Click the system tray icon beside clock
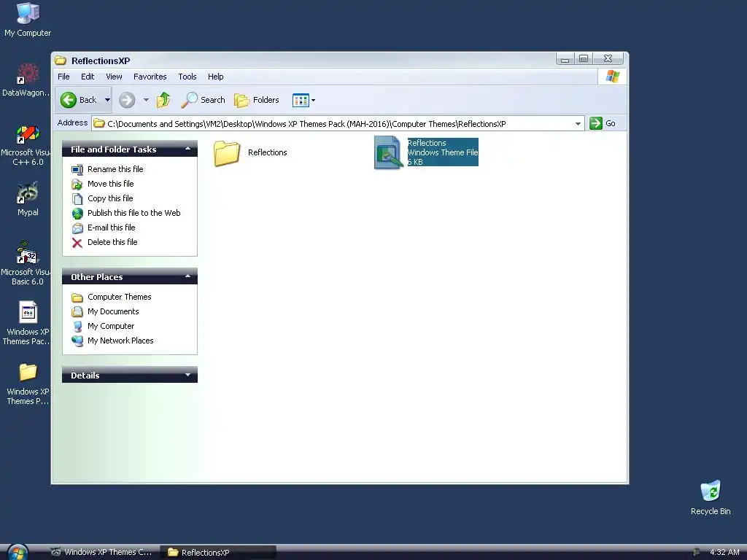The width and height of the screenshot is (747, 560). point(697,552)
